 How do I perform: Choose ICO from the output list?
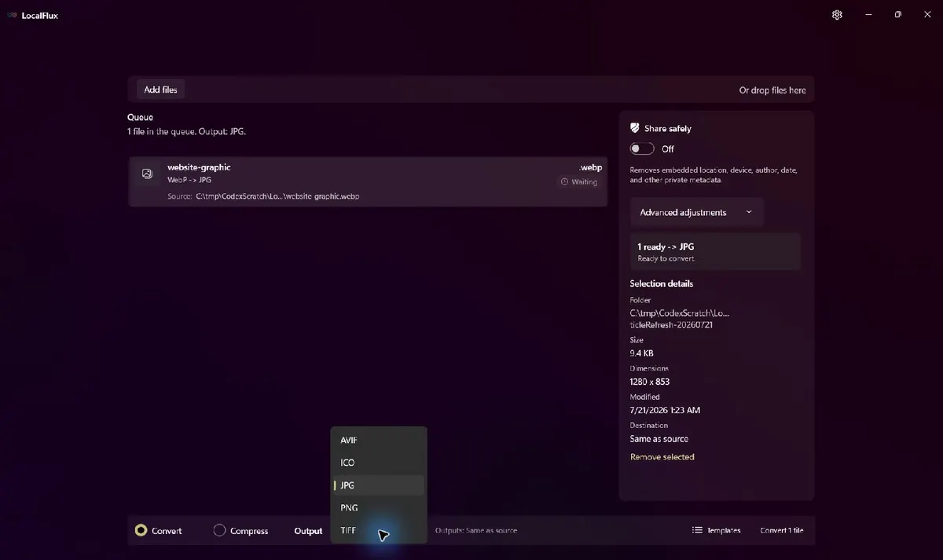379,463
